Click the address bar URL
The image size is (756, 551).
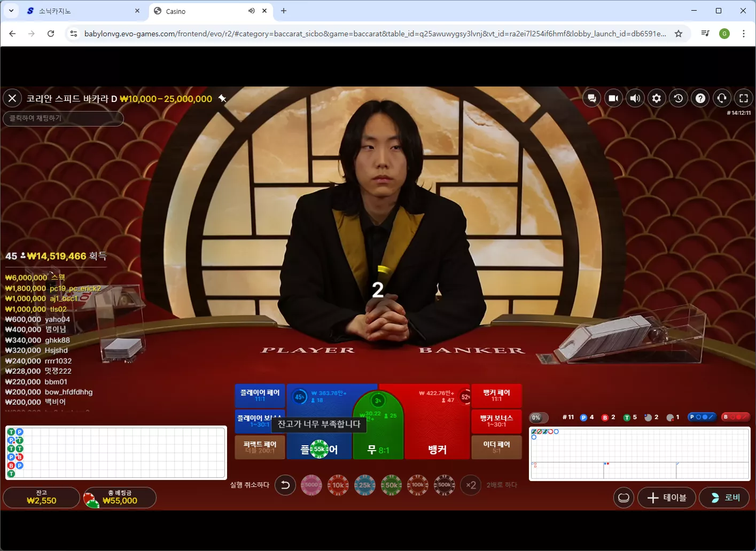[375, 34]
